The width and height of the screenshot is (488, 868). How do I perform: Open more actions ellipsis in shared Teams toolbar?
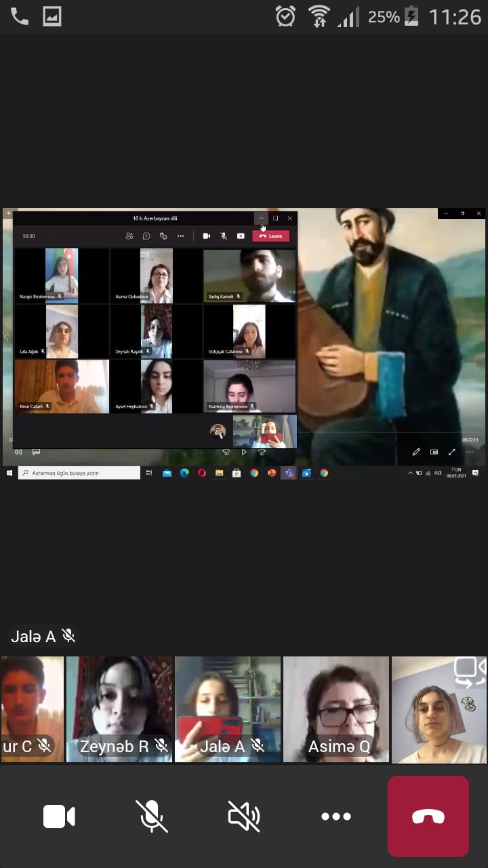(x=180, y=236)
